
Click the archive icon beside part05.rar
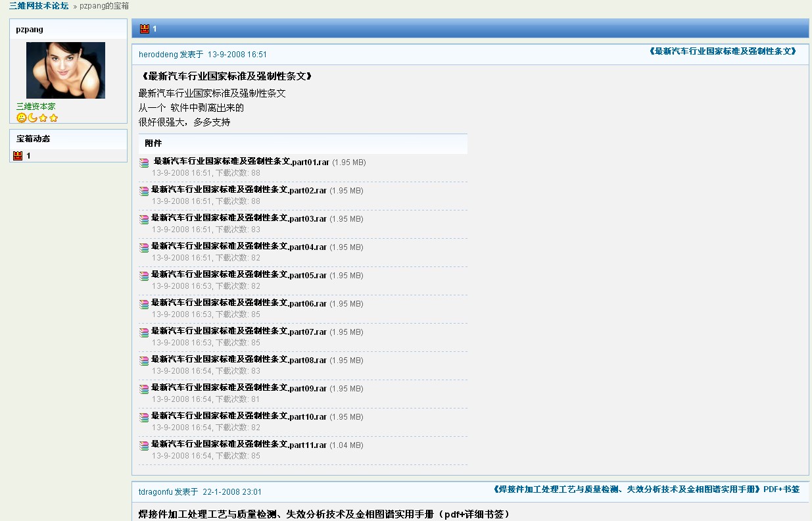tap(144, 276)
